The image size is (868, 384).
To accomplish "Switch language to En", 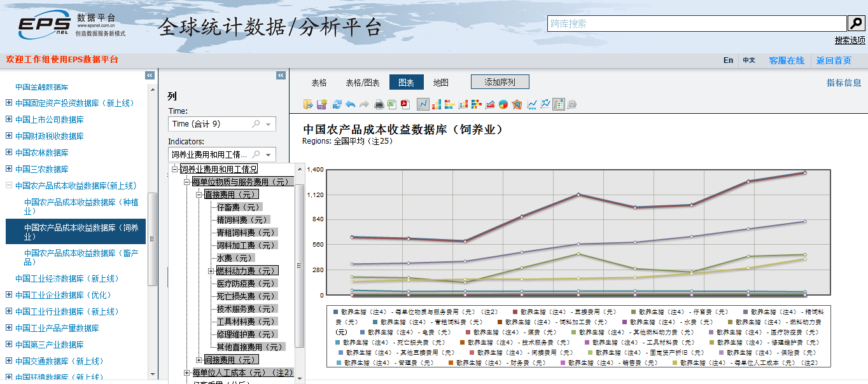I will [x=728, y=60].
